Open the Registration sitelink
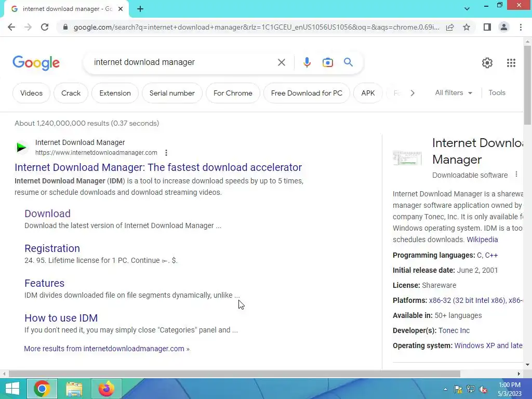 (52, 248)
